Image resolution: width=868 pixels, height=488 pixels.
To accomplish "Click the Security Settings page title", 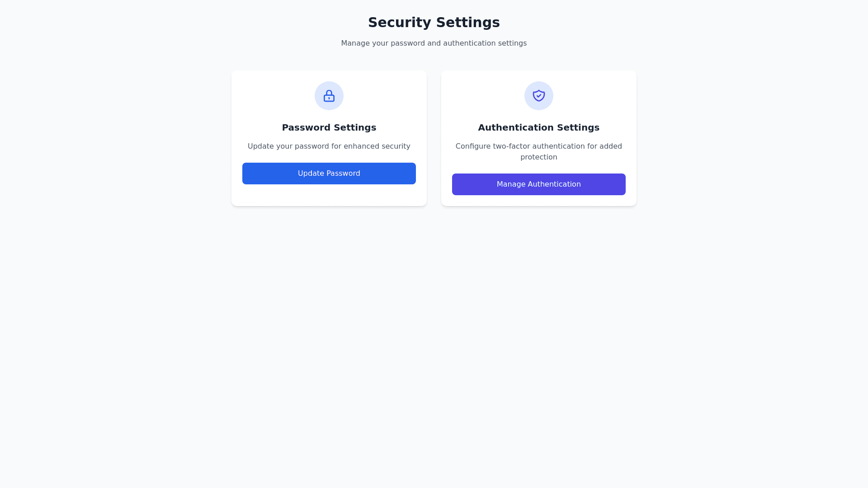I will click(434, 23).
